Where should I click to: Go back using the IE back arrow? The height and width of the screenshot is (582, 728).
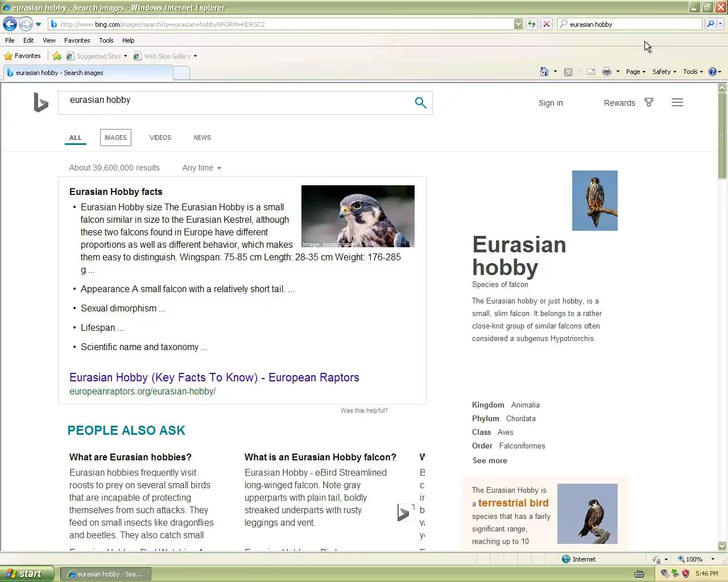10,24
